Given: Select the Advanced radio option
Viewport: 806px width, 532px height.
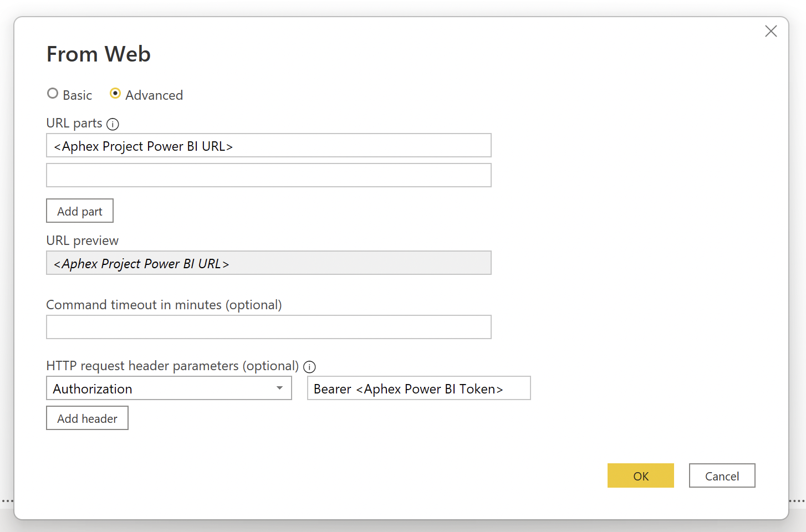Looking at the screenshot, I should (115, 94).
